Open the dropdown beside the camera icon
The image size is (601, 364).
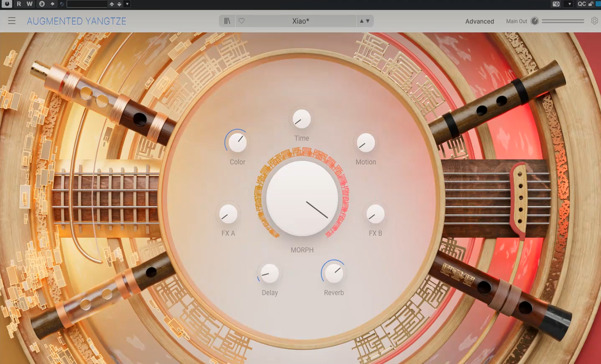(x=569, y=4)
